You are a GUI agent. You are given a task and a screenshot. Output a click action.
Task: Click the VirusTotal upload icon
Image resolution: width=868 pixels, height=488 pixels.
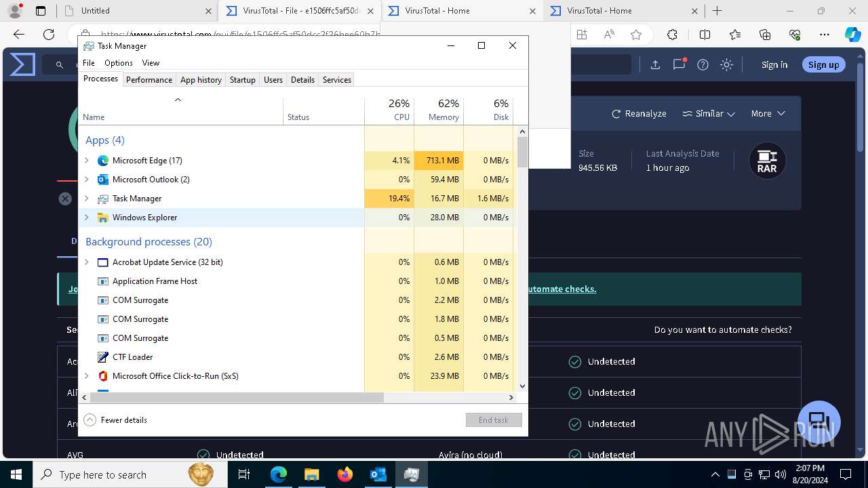point(655,64)
